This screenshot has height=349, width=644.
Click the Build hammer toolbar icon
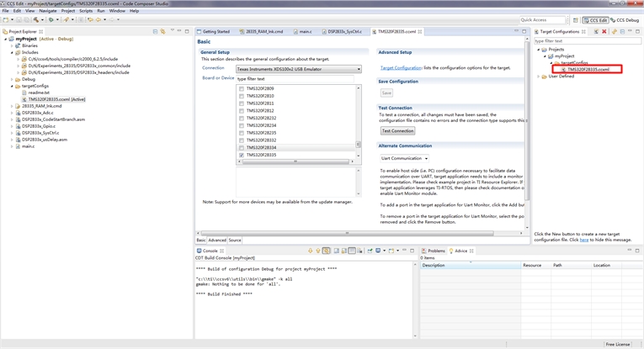click(x=36, y=19)
